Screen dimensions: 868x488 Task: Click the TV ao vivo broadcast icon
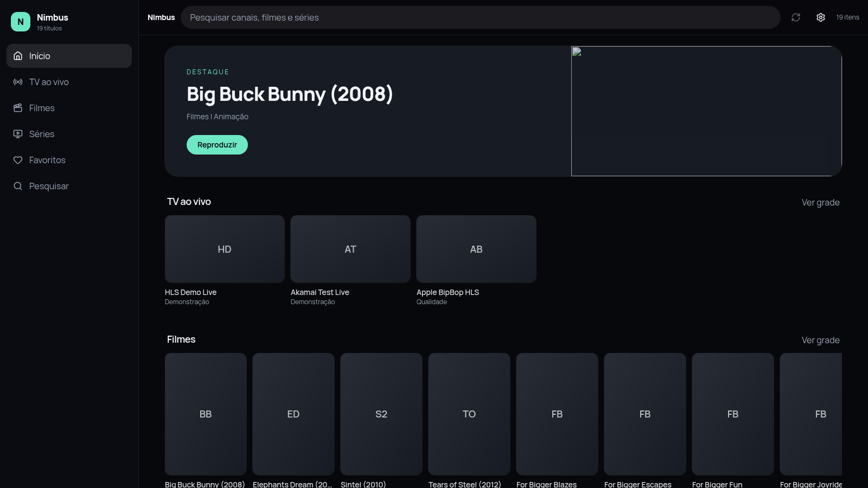tap(18, 82)
